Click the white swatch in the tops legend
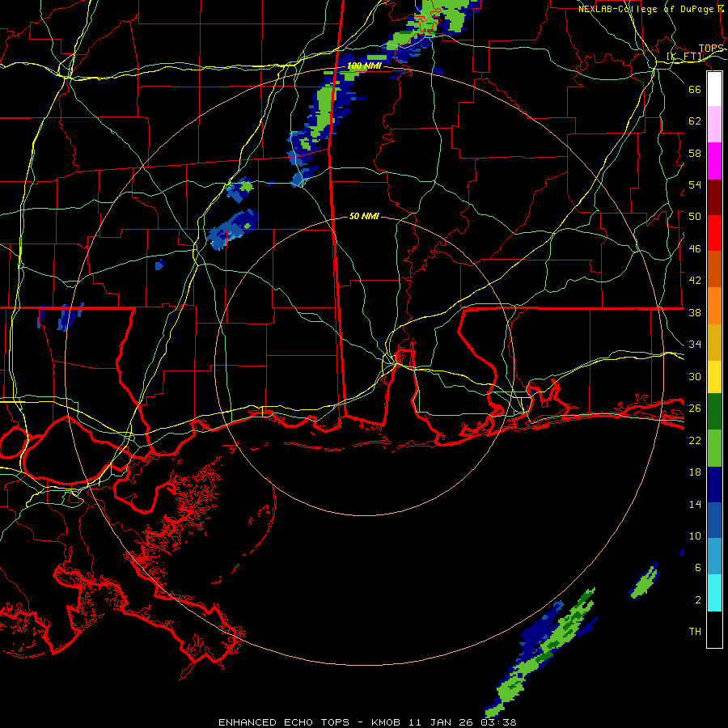 pyautogui.click(x=714, y=89)
